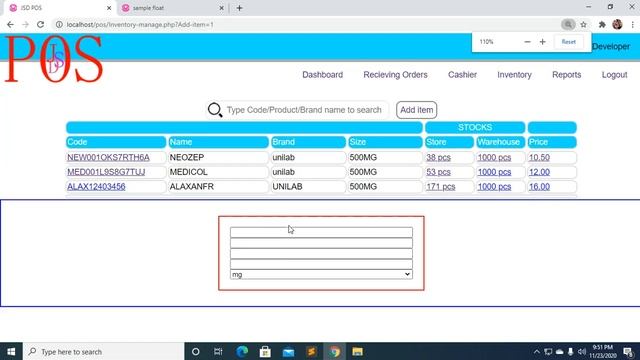Click the browser back arrow
640x360 pixels.
click(10, 24)
